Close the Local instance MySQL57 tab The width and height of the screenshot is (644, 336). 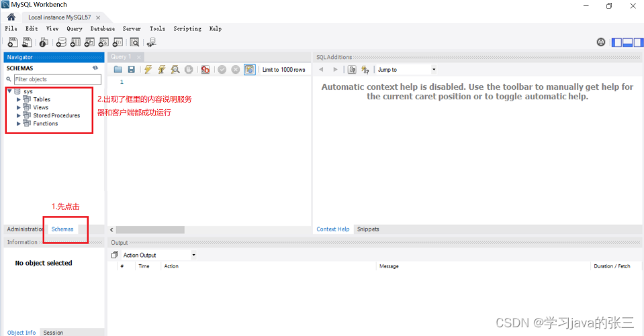pos(98,17)
